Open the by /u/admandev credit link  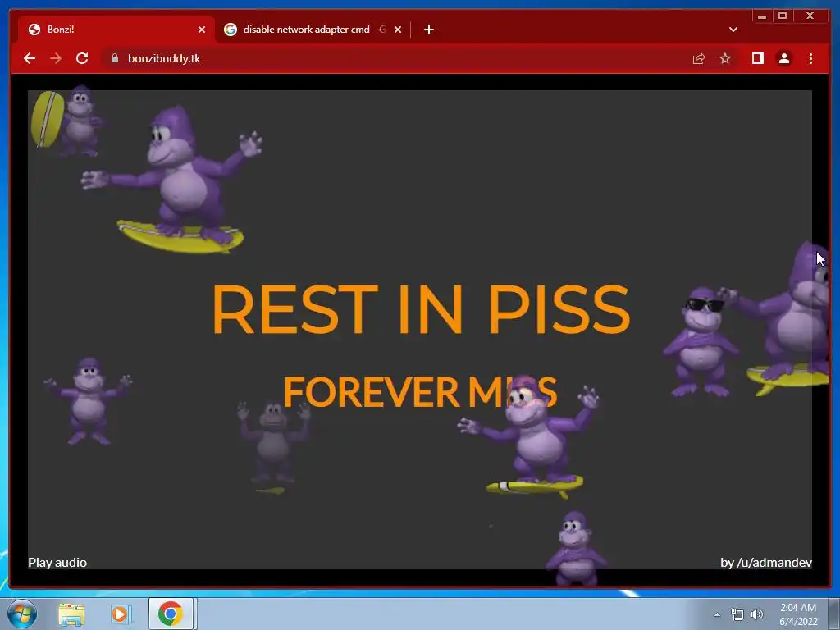[766, 563]
